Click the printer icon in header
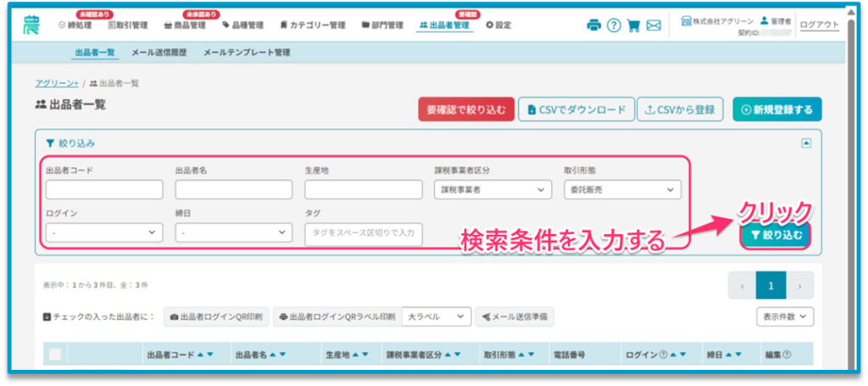Screen dimensions: 868x386 tap(593, 25)
